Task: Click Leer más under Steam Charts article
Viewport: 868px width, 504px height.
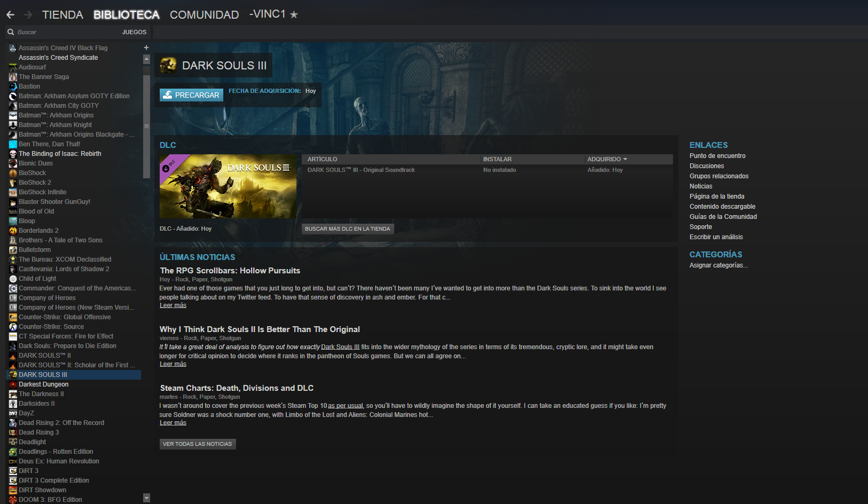Action: click(x=173, y=423)
